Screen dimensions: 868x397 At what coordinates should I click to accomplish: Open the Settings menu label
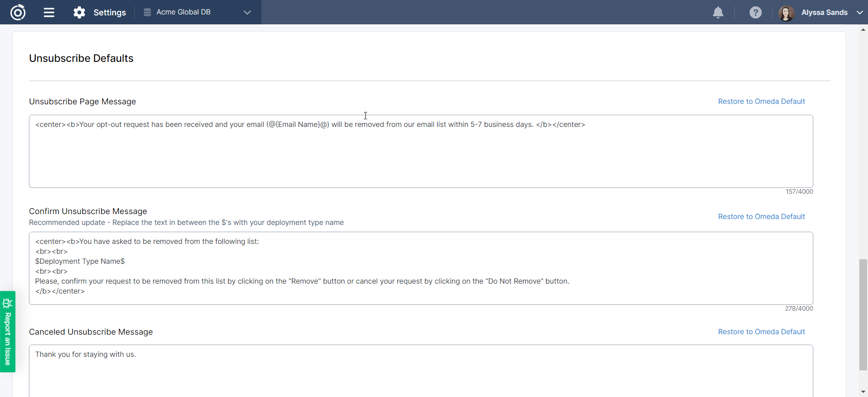coord(109,12)
